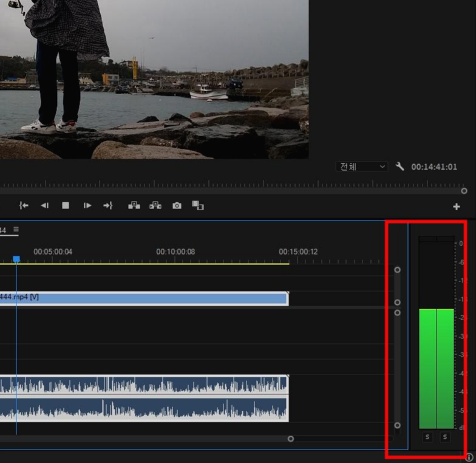This screenshot has height=463, width=476.
Task: Click the Lift button icon
Action: click(x=134, y=205)
